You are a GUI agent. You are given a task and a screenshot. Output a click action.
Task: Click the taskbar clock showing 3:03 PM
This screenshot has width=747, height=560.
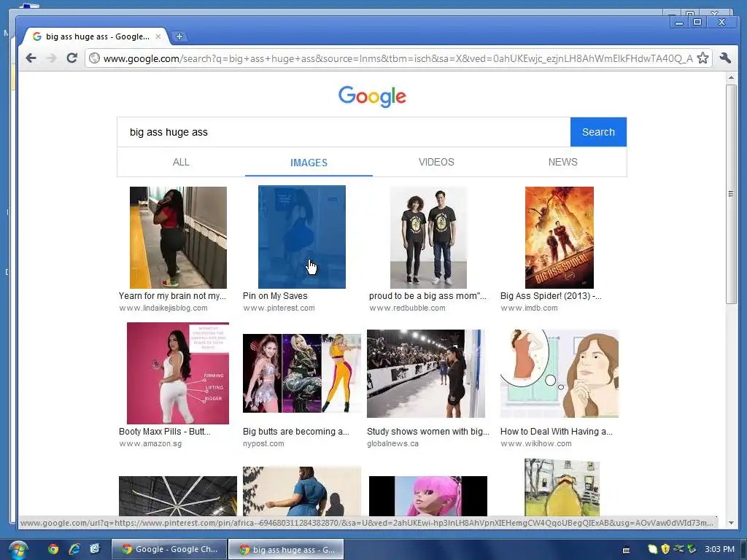719,549
